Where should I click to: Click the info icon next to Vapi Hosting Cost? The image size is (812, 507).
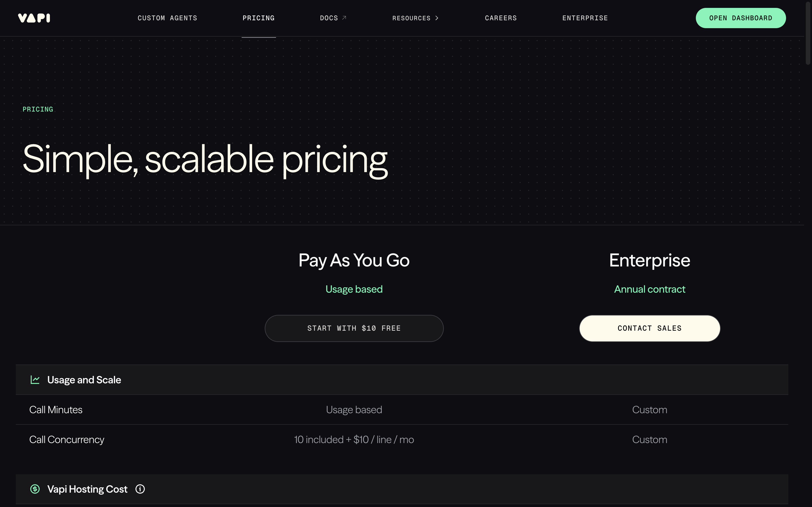(x=140, y=489)
